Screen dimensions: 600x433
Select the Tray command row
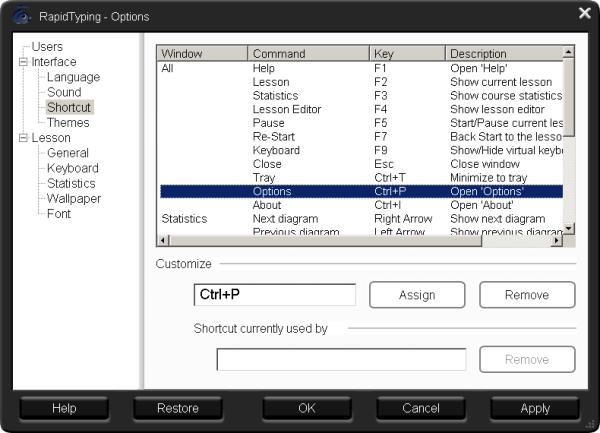click(361, 178)
